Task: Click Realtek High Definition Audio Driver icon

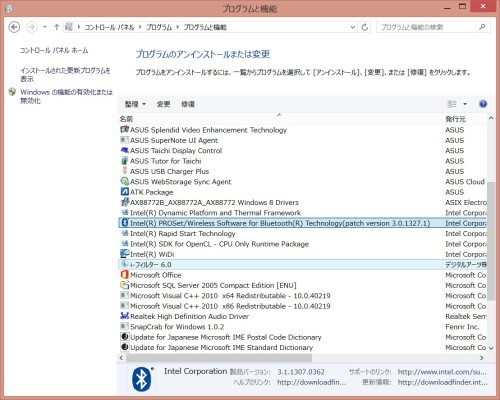Action: point(124,316)
